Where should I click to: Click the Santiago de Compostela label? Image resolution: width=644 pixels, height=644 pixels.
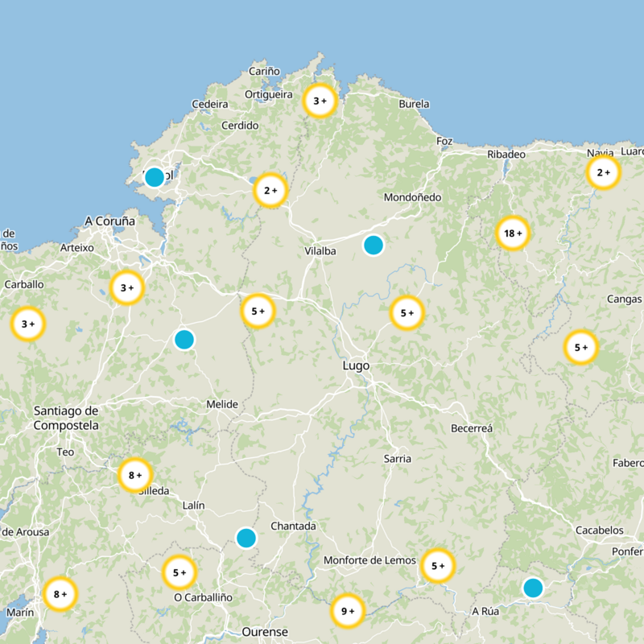pyautogui.click(x=66, y=418)
